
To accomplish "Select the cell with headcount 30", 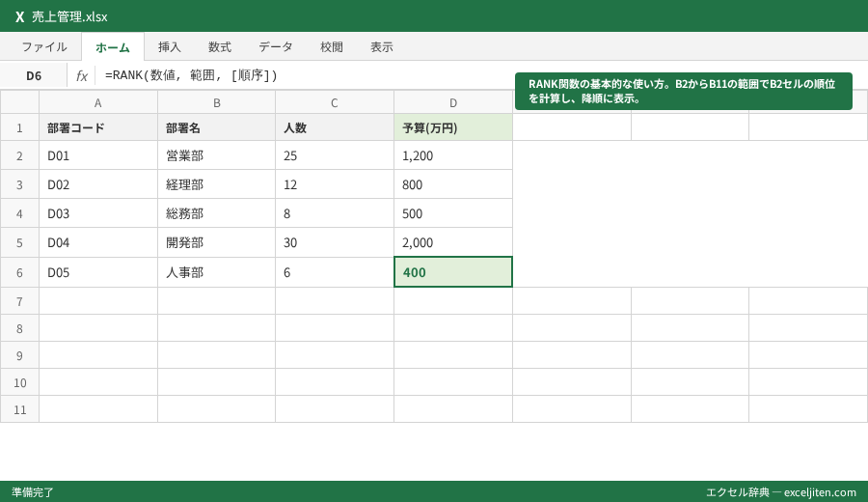I will pos(335,242).
